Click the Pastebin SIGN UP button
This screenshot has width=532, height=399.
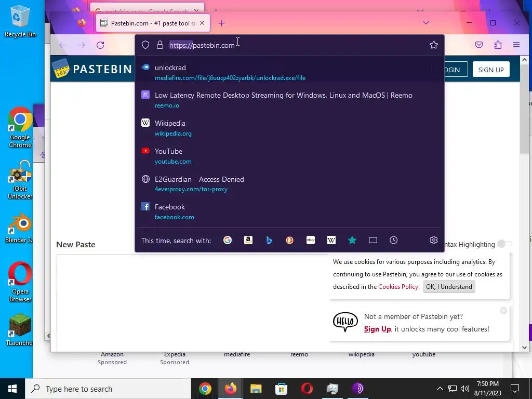[491, 70]
